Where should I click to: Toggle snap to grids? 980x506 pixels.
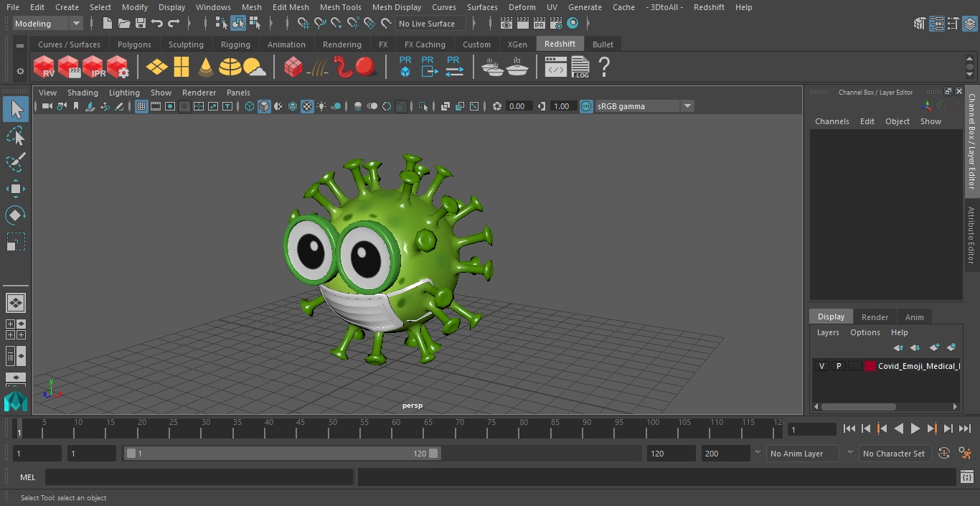coord(303,24)
